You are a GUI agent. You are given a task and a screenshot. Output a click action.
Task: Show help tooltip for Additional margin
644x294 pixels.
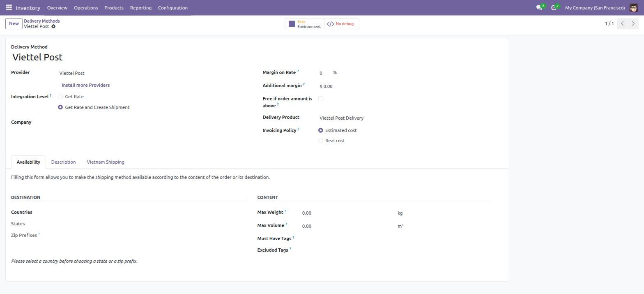click(304, 84)
